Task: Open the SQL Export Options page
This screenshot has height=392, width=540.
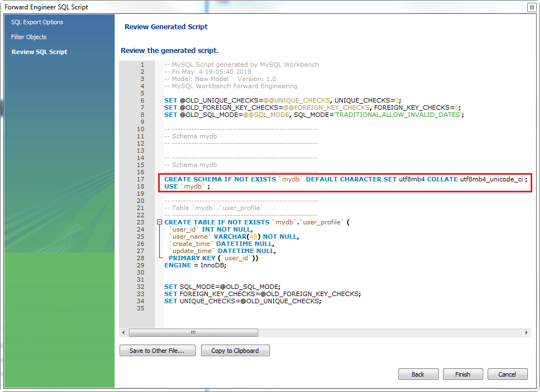Action: [36, 22]
